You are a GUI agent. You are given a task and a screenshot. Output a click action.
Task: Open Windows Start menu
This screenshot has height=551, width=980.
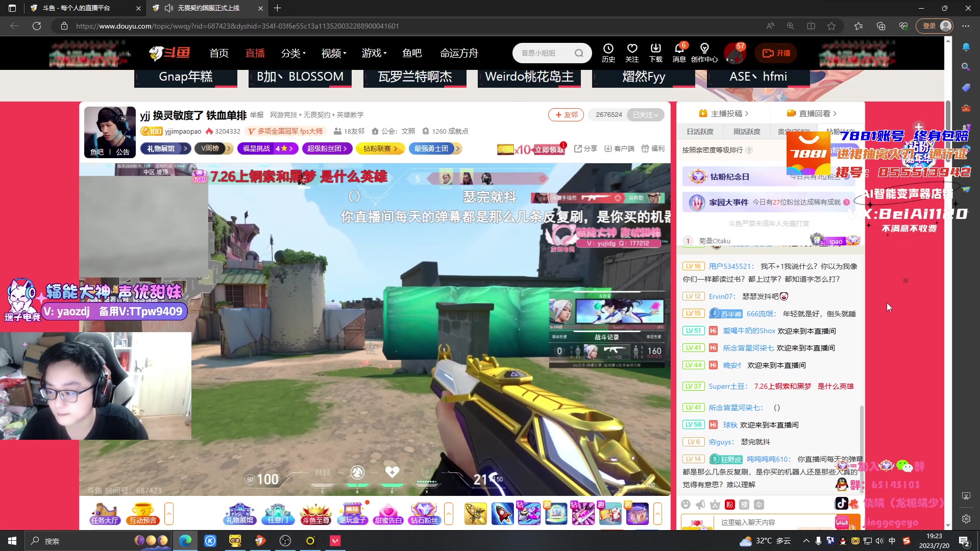pyautogui.click(x=12, y=541)
